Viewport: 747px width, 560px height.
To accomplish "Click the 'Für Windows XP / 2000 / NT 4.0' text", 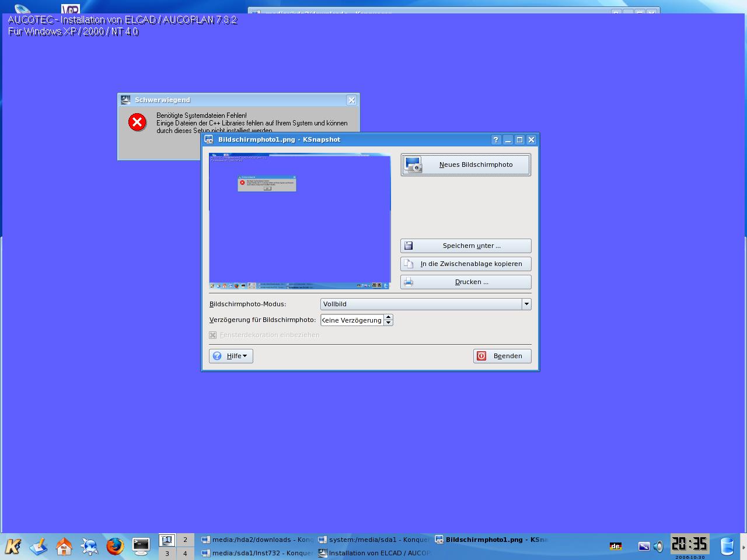I will (x=74, y=32).
